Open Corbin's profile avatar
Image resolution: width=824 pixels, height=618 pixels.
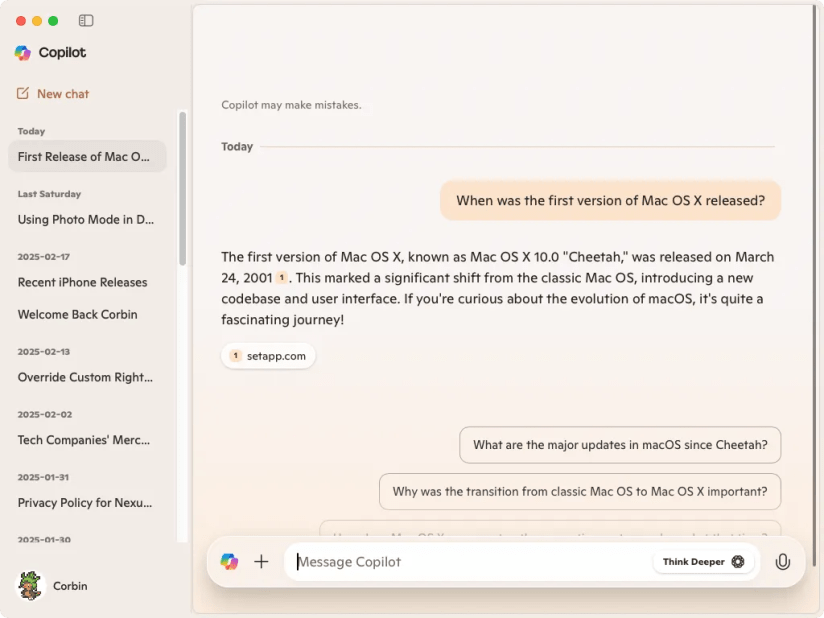(30, 585)
